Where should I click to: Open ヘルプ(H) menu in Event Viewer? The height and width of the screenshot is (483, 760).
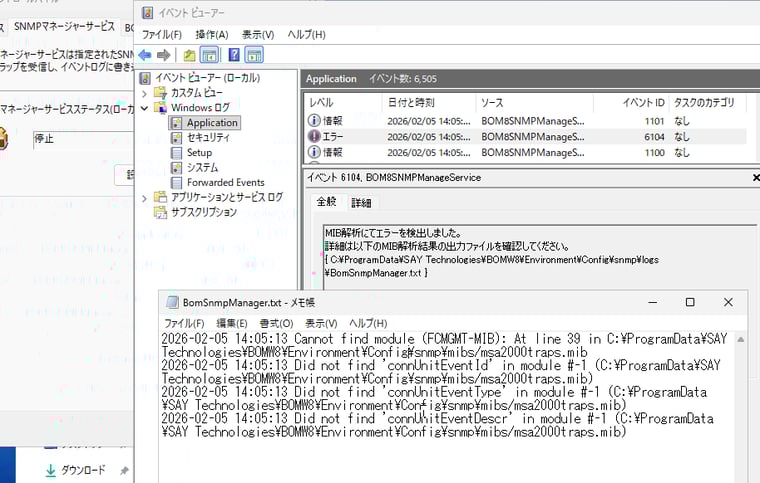click(306, 35)
